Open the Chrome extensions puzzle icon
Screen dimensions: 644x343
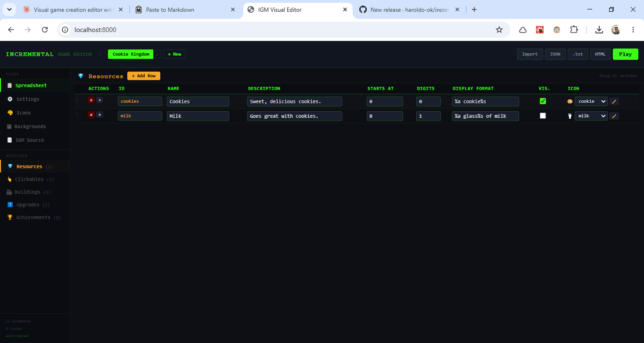tap(574, 30)
